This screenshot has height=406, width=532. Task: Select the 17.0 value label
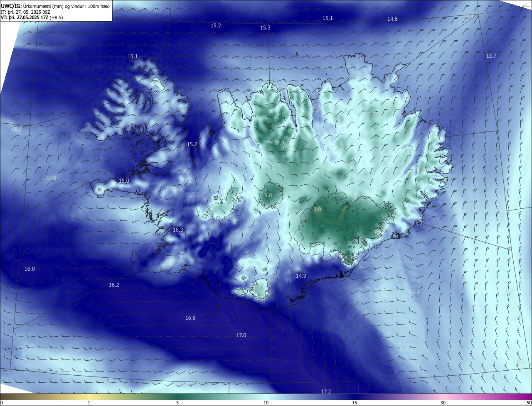241,335
